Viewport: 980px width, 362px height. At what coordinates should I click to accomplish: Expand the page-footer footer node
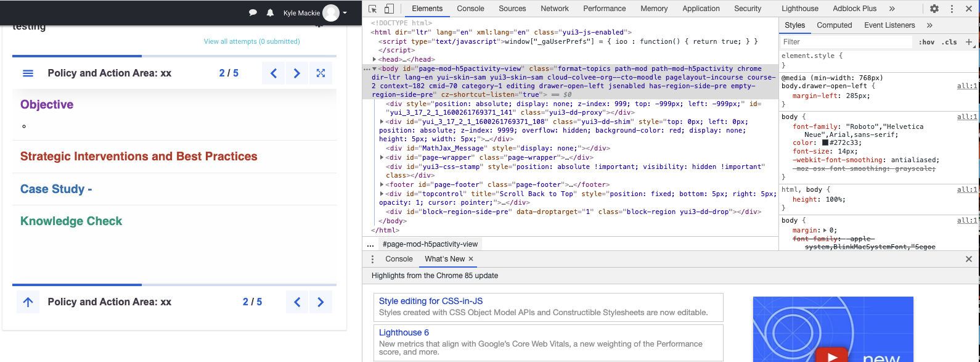point(382,184)
